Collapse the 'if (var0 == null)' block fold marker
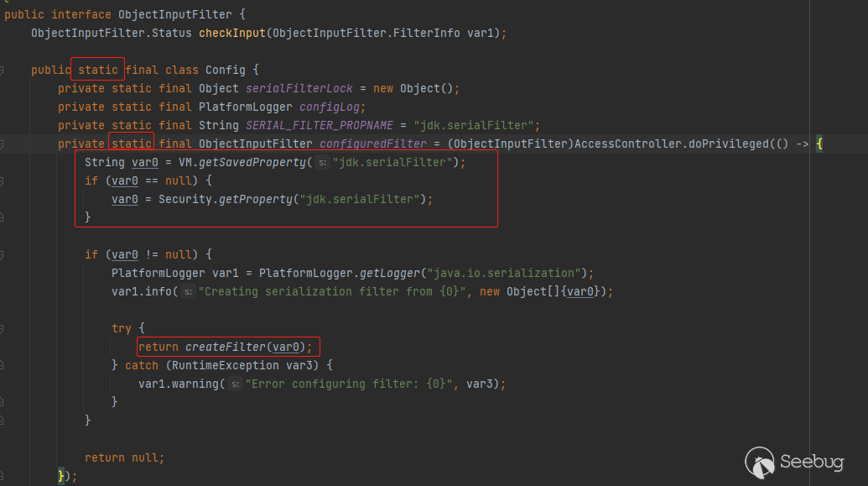Image resolution: width=868 pixels, height=486 pixels. pos(2,181)
